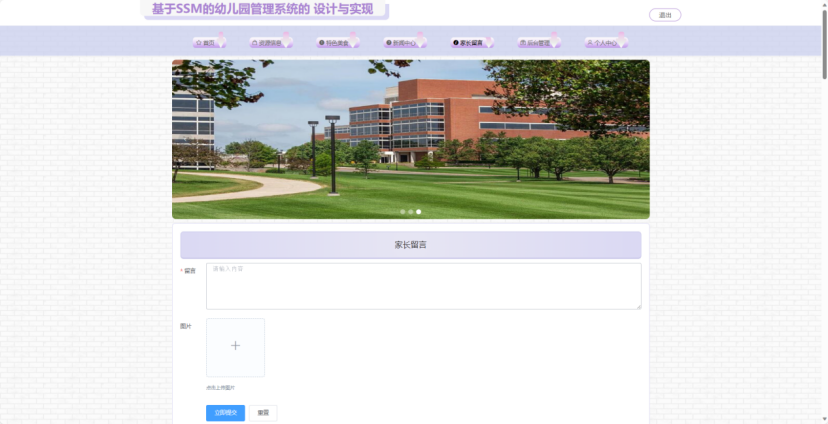
Task: Select the second carousel indicator dot
Action: tap(411, 212)
